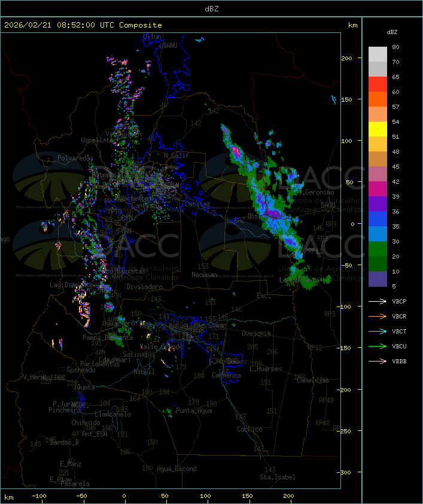Click the VBCU legend label
The image size is (423, 504).
399,347
